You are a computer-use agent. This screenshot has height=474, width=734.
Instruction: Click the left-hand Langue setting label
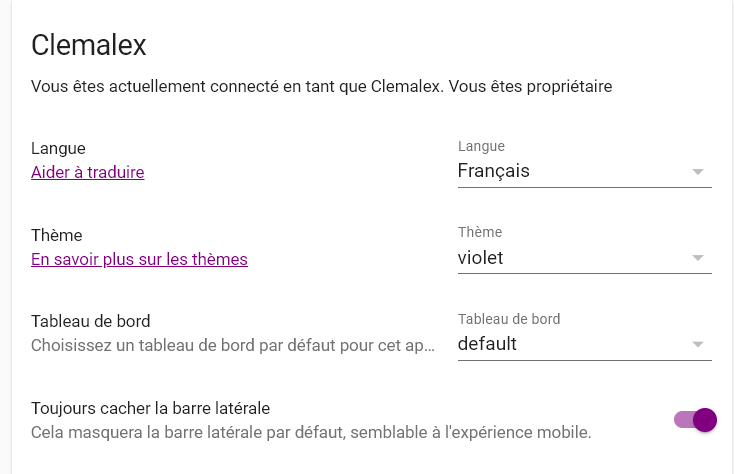point(58,148)
